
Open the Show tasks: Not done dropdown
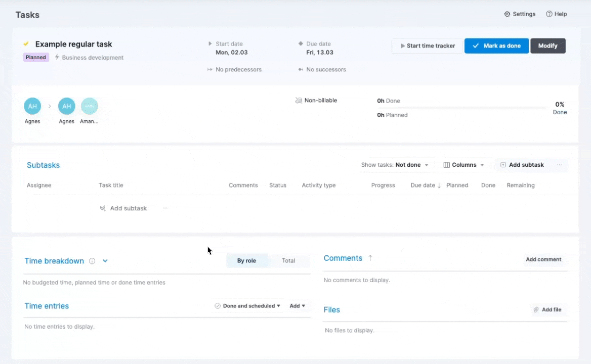click(395, 165)
